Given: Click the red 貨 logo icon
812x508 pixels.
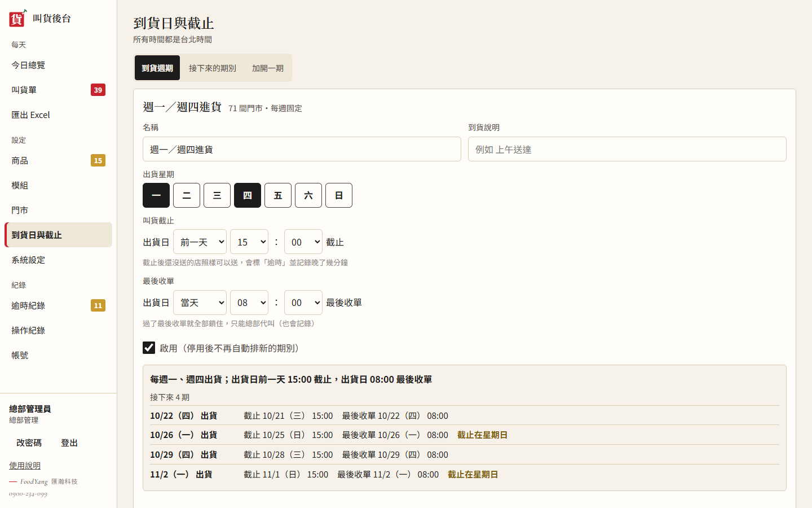Looking at the screenshot, I should click(x=17, y=18).
